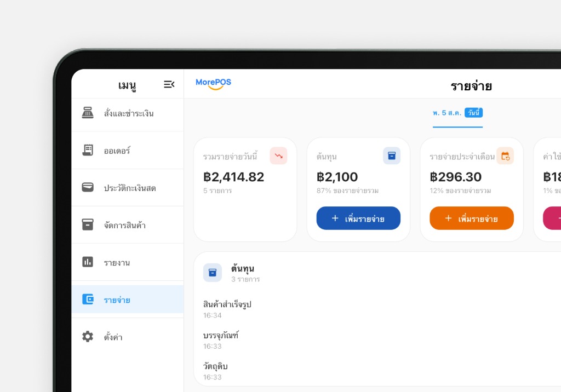
Task: Click the รายจ่าย page title
Action: coord(471,86)
